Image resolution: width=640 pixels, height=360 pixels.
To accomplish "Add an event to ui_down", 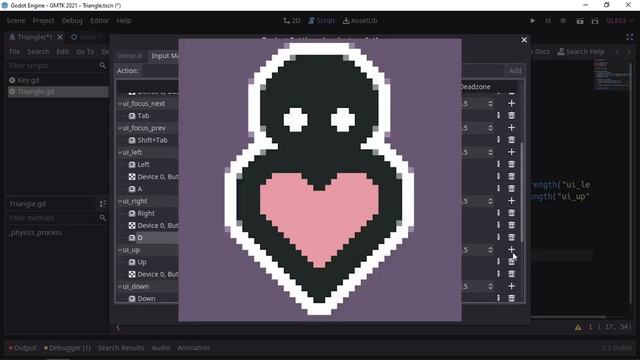I will (x=511, y=286).
